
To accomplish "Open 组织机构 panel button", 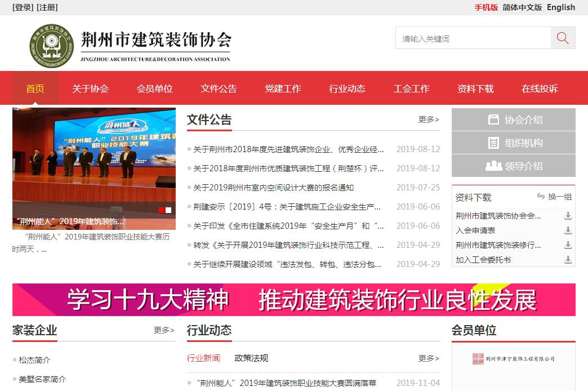I will click(x=513, y=143).
